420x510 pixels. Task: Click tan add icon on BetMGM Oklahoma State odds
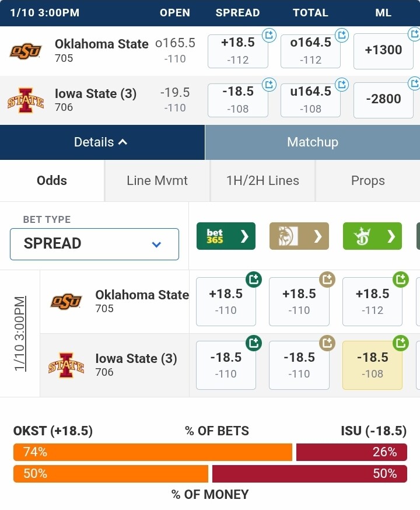pos(327,280)
